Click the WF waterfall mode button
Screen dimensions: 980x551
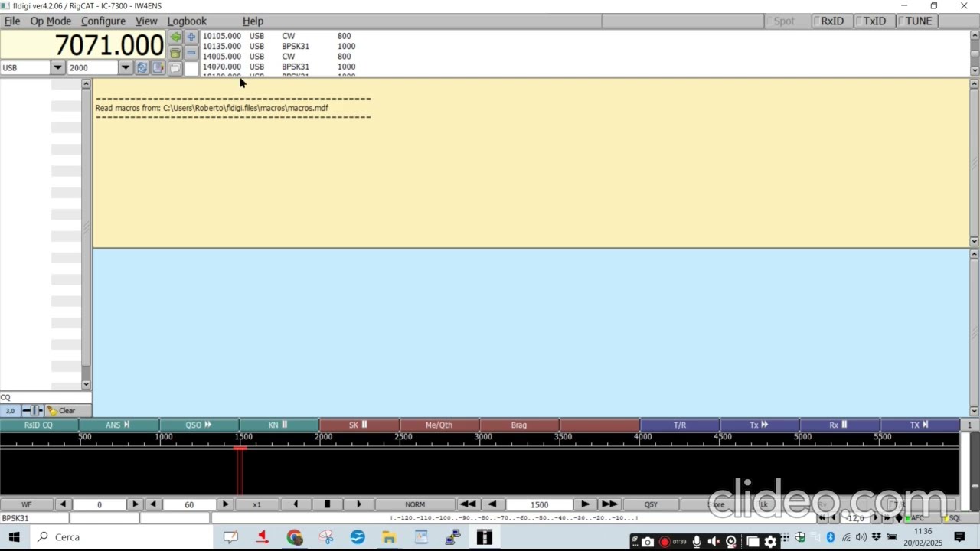(x=27, y=504)
